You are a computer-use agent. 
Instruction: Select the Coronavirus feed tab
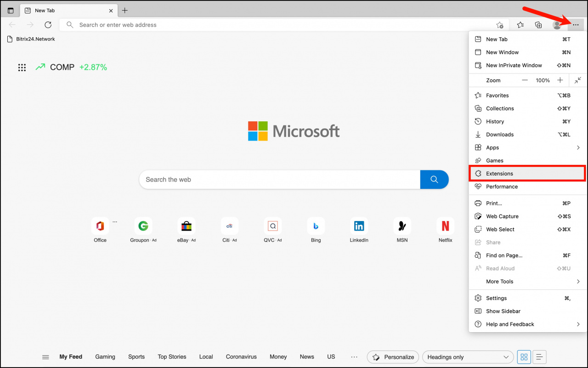click(241, 357)
